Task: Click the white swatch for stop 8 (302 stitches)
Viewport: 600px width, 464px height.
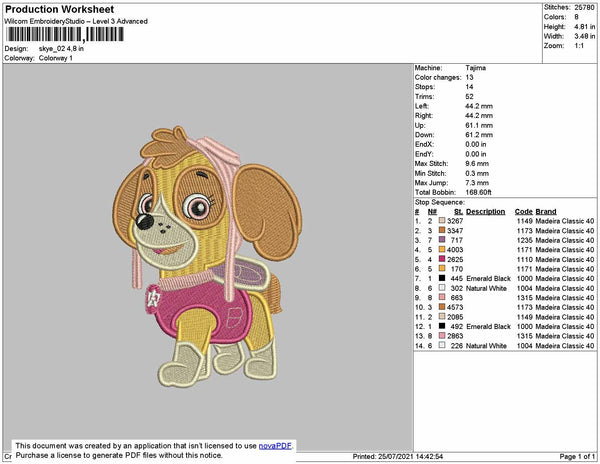Action: tap(442, 288)
